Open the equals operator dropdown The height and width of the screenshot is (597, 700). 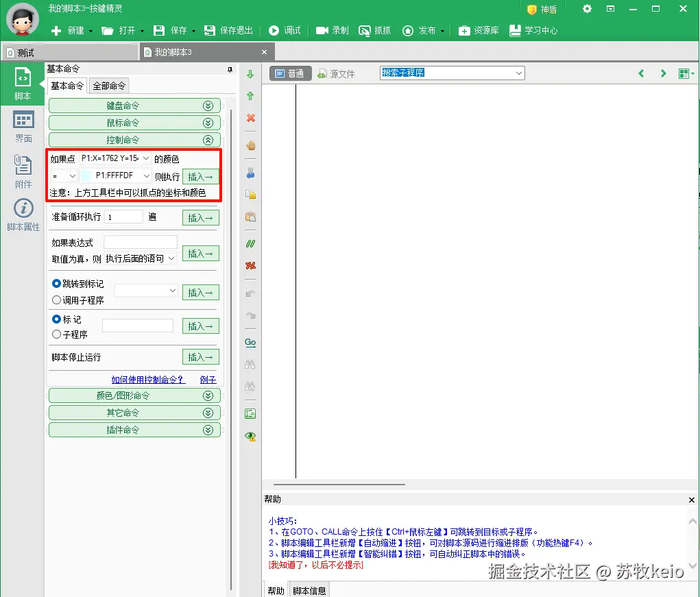[x=64, y=175]
